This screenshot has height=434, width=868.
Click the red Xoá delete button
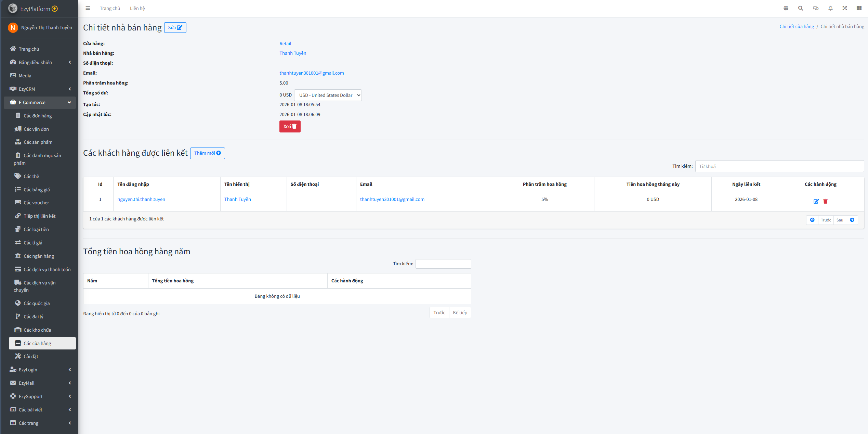click(290, 126)
